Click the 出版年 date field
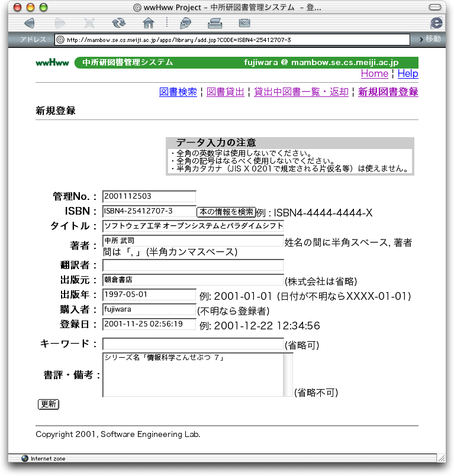This screenshot has width=454, height=476. point(149,294)
